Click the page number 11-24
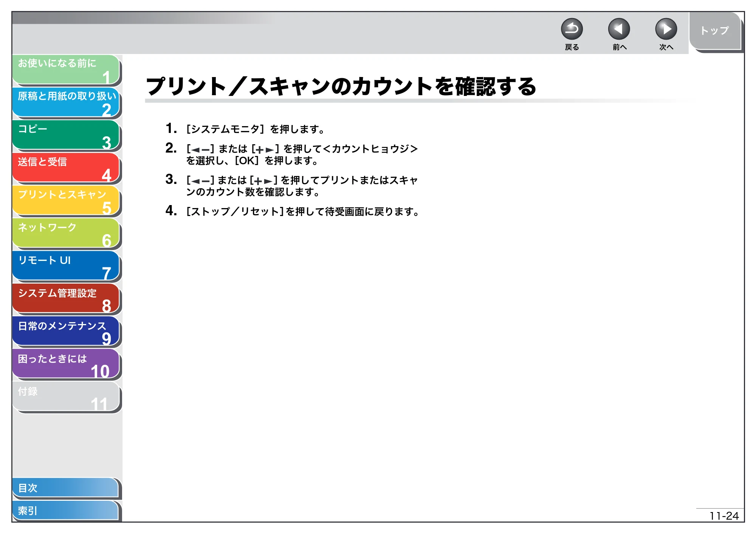 click(x=724, y=516)
